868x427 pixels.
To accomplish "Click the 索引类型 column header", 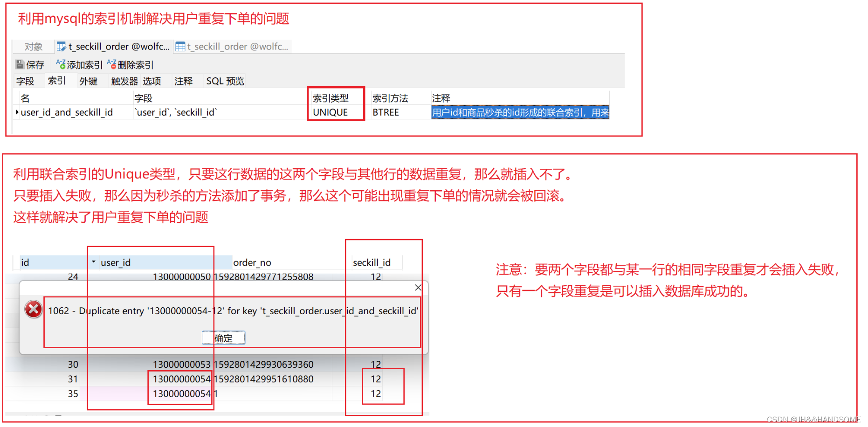I will click(x=331, y=98).
